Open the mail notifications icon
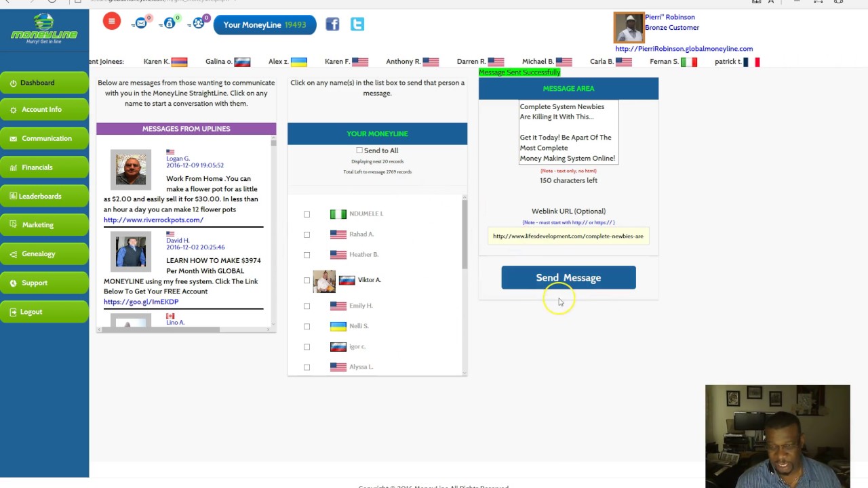 (140, 24)
